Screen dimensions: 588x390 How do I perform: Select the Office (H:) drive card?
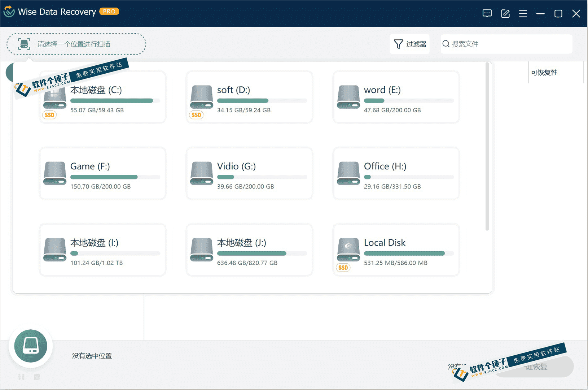pos(396,173)
